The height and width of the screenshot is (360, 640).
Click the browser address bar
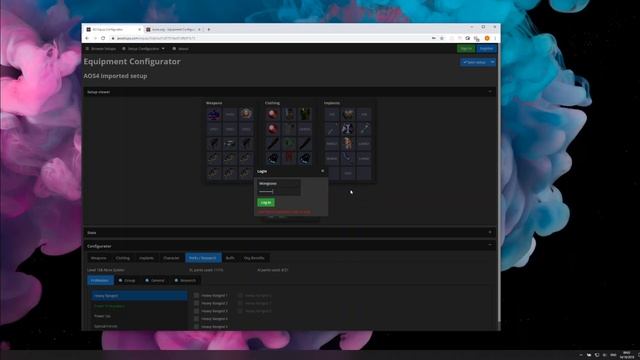(x=269, y=38)
